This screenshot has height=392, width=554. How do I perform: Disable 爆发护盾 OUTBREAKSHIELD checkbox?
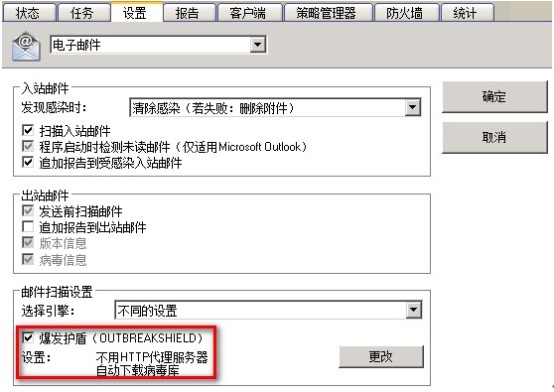(28, 337)
